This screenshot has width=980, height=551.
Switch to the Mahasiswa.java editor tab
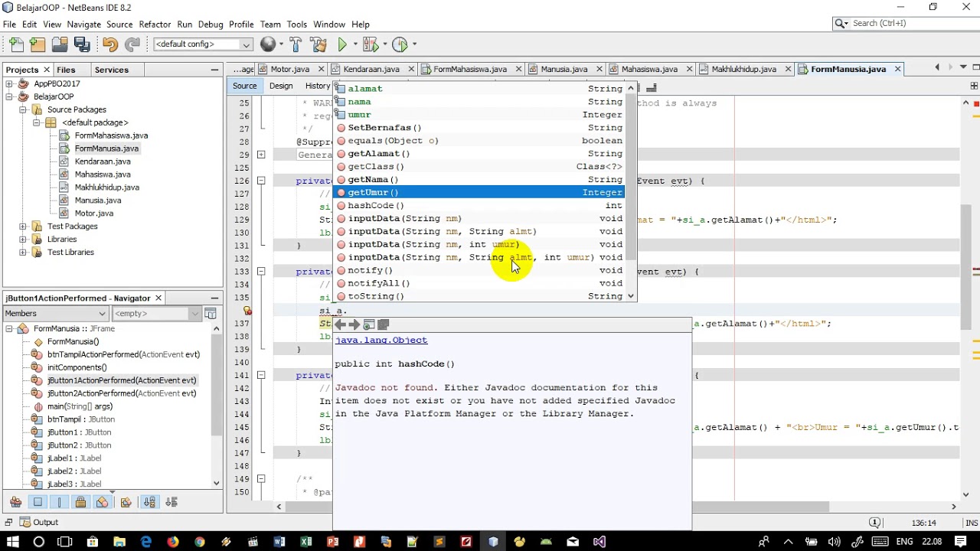click(x=649, y=69)
